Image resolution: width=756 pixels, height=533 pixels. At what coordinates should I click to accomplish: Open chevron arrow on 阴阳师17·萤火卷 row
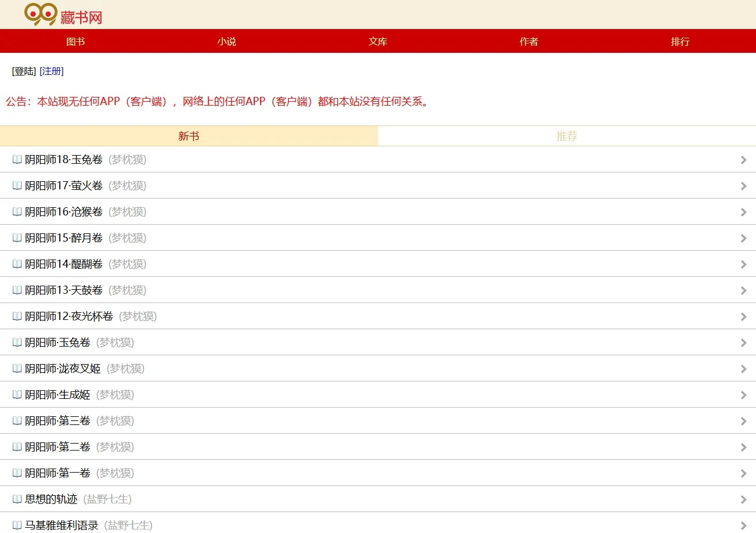(744, 186)
